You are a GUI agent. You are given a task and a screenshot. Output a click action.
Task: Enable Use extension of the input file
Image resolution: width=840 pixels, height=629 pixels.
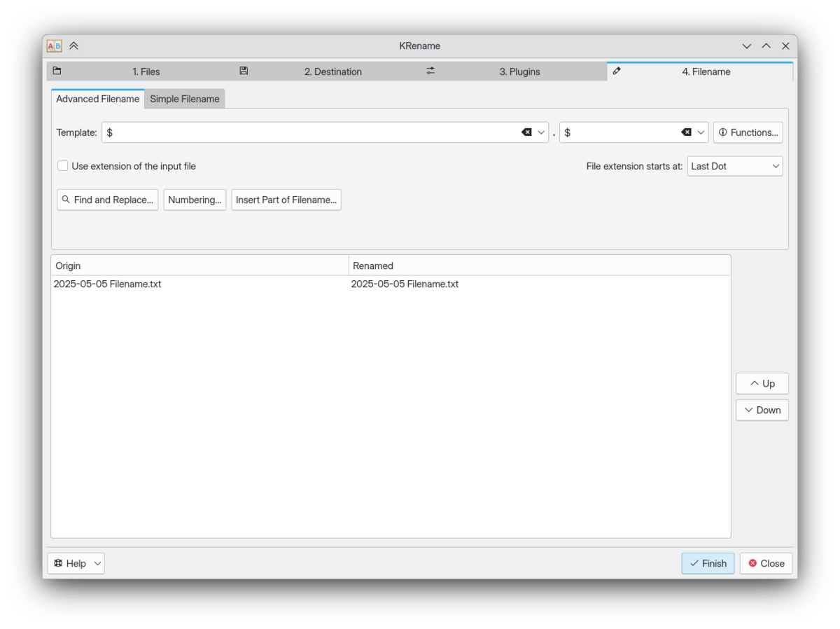click(x=63, y=166)
